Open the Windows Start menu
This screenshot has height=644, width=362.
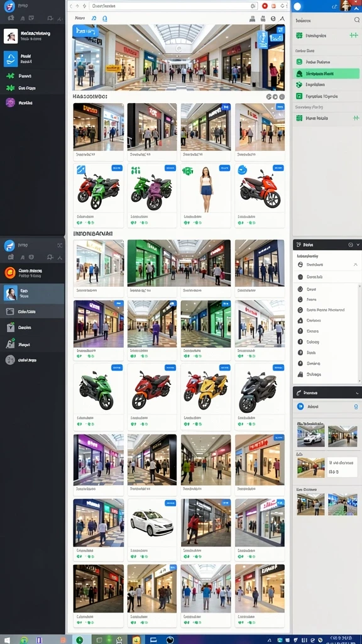(x=7, y=640)
